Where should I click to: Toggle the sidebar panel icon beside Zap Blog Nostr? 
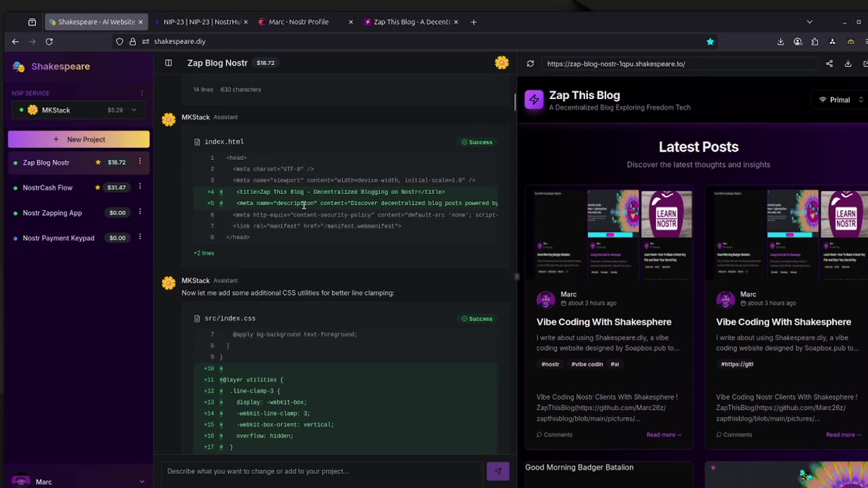pyautogui.click(x=168, y=62)
